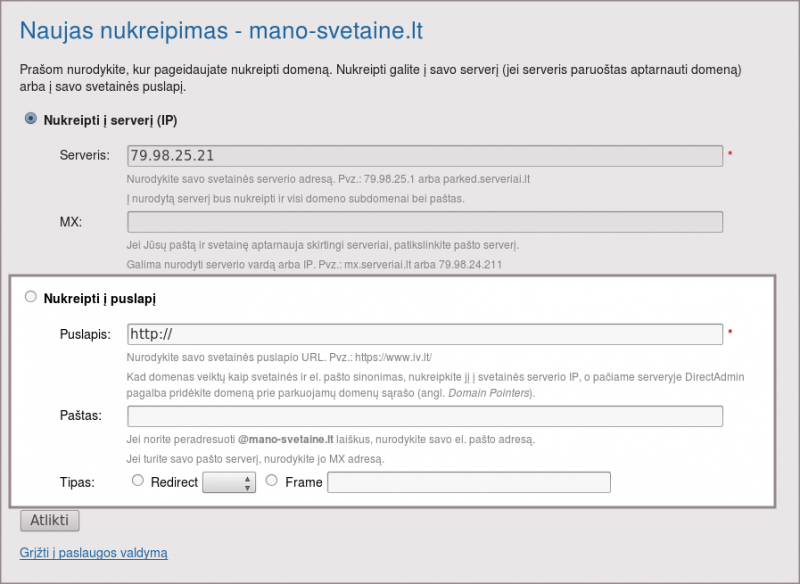Select the "Nukreipti į serverį (IP)" radio button

point(30,119)
